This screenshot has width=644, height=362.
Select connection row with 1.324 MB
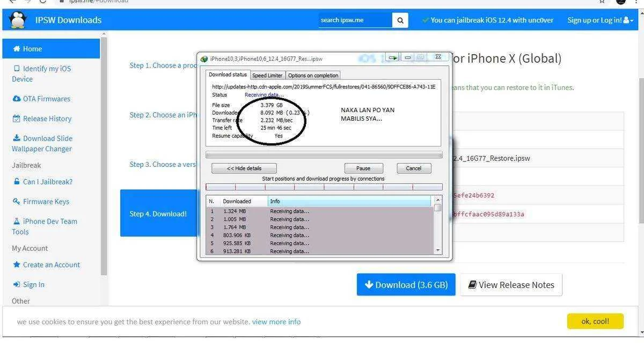point(320,211)
